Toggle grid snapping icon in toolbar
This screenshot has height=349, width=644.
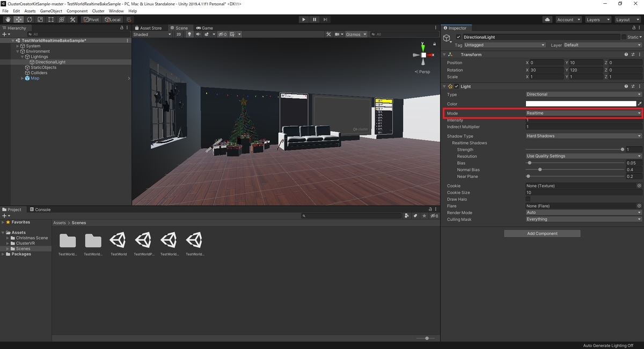pyautogui.click(x=128, y=19)
